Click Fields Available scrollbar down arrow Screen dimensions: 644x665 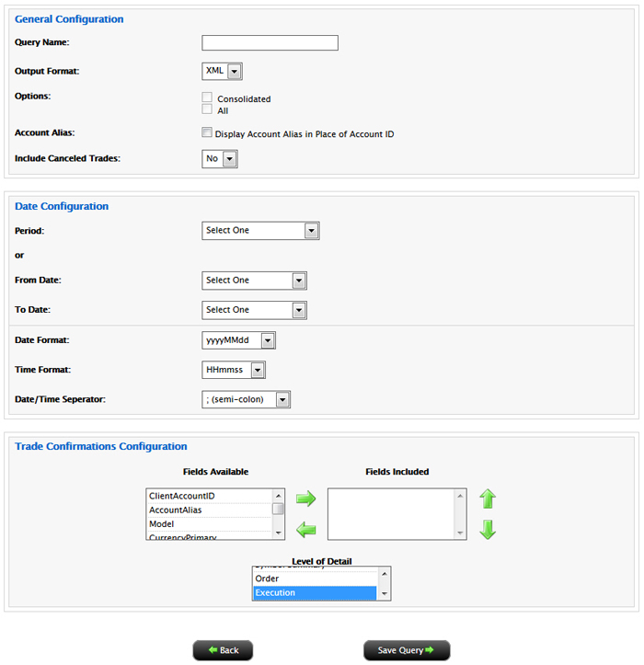pyautogui.click(x=279, y=533)
